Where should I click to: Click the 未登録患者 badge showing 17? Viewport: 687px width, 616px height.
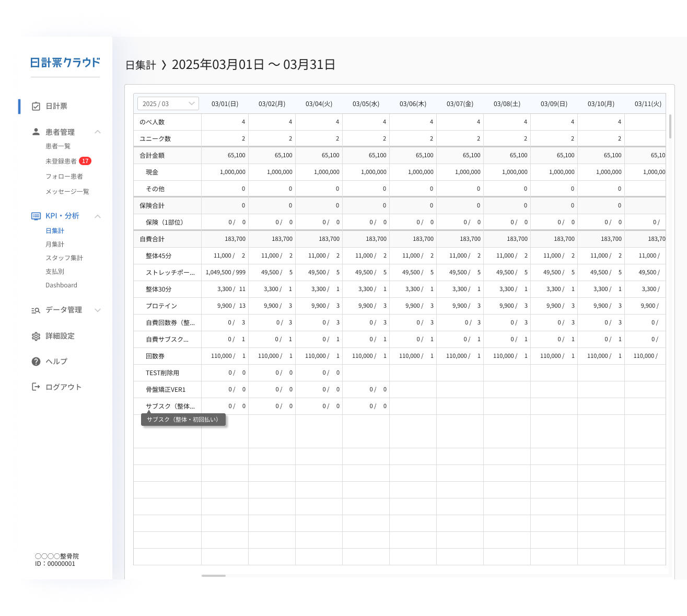(x=86, y=161)
